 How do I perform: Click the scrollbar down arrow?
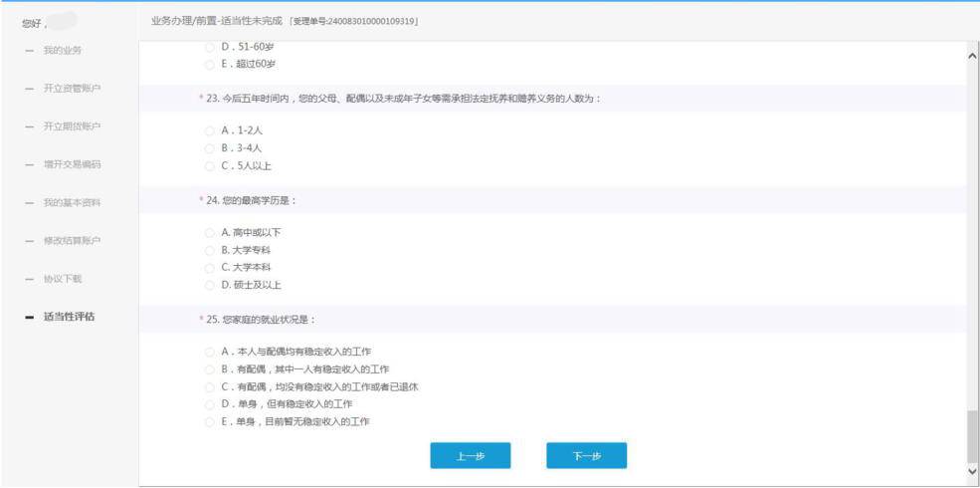click(972, 470)
